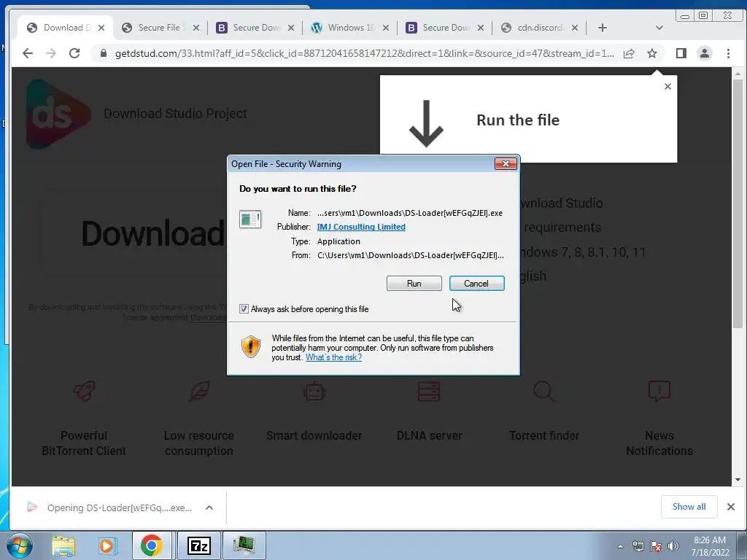
Task: Open Chrome three-dot menu
Action: tap(728, 53)
